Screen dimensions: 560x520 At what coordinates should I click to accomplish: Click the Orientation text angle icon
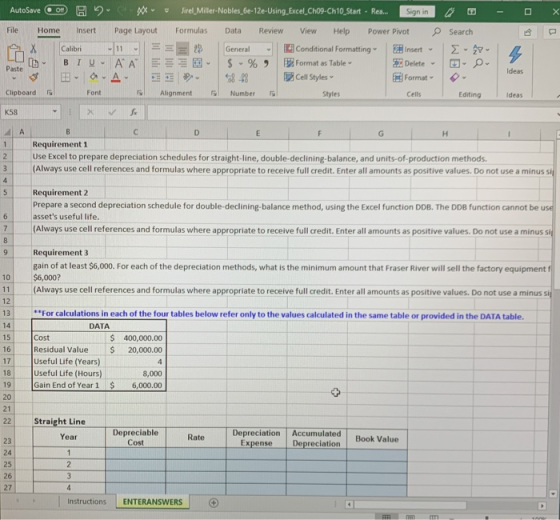(188, 77)
